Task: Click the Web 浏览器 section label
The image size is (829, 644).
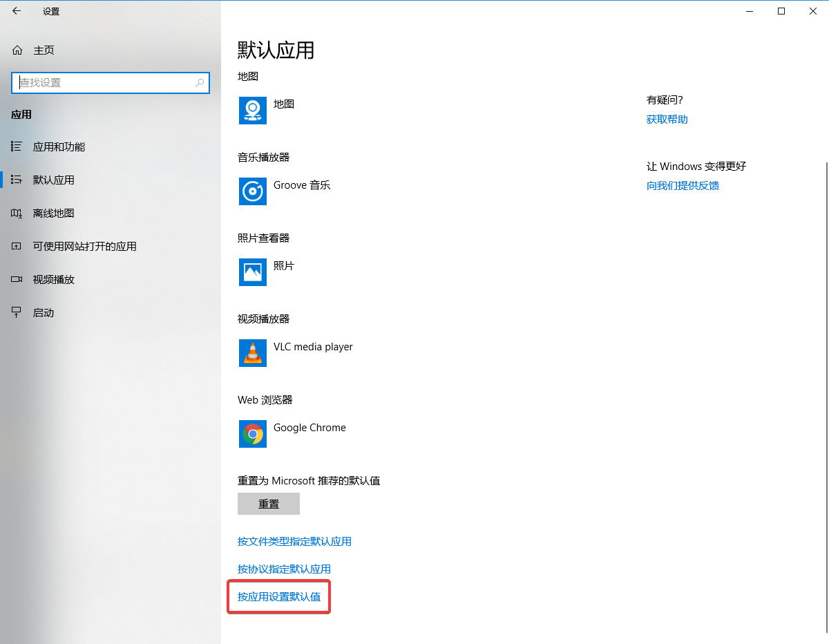Action: pos(265,399)
